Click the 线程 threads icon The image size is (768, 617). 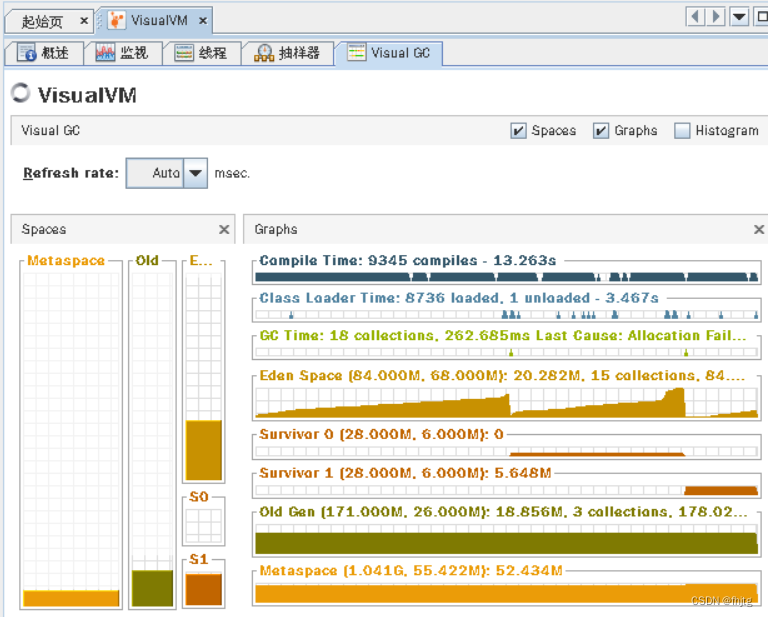pos(184,52)
